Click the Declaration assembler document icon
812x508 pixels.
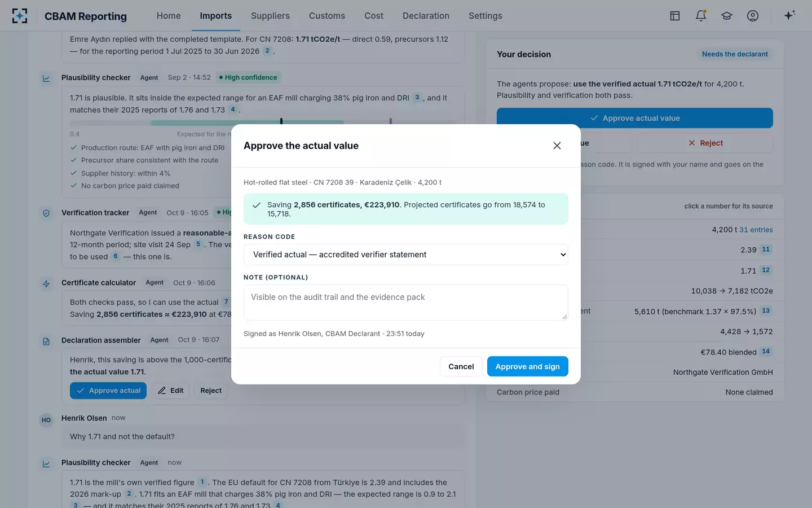(46, 341)
